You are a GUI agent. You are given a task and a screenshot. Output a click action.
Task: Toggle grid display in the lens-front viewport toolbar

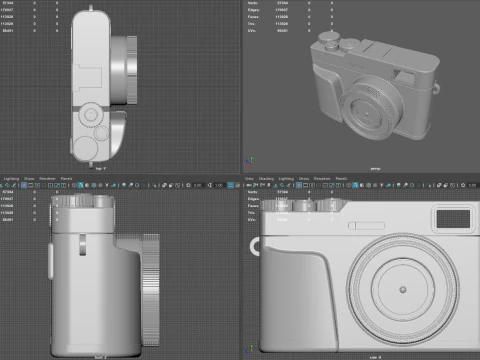click(x=299, y=185)
